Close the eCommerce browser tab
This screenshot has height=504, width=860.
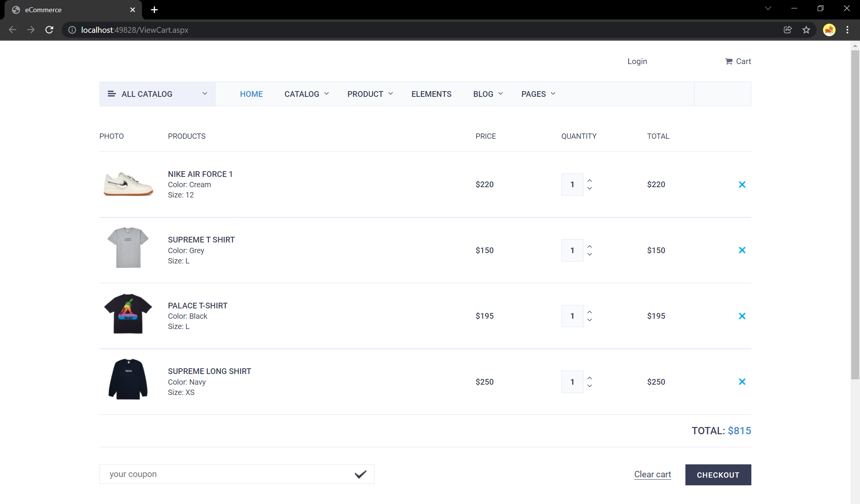tap(133, 10)
